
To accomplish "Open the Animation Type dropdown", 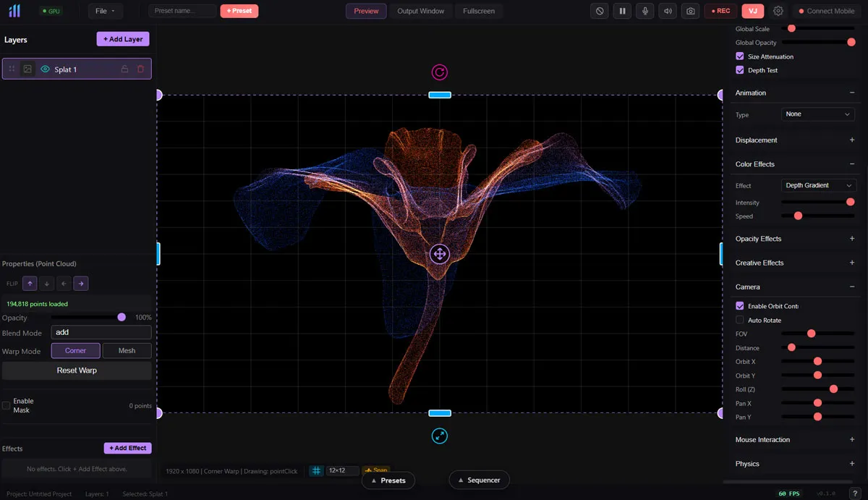I will [x=818, y=114].
